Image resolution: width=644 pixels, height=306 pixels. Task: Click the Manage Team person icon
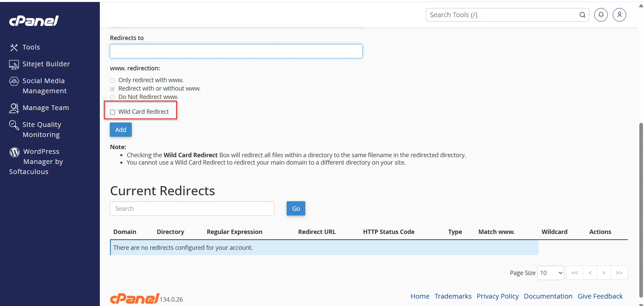coord(14,108)
